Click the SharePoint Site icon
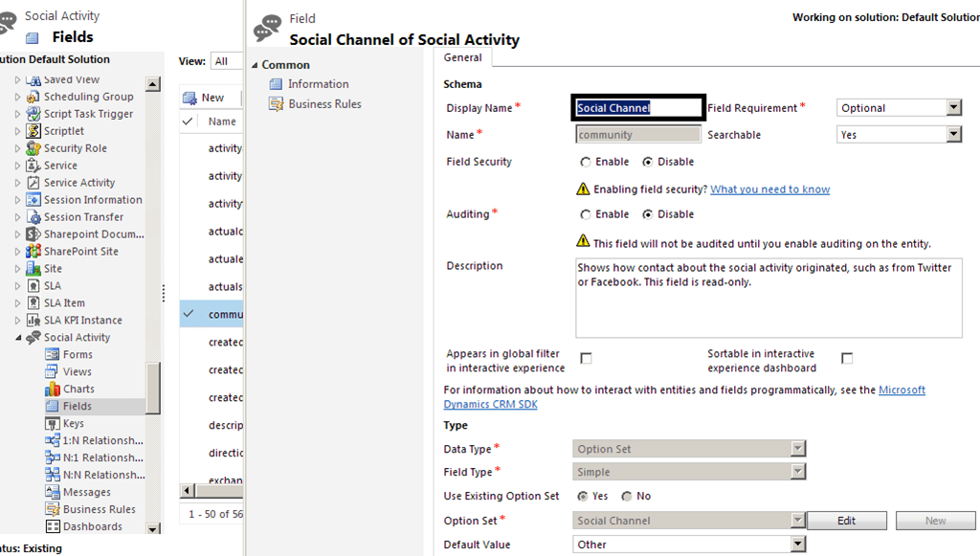The width and height of the screenshot is (980, 556). pyautogui.click(x=33, y=251)
